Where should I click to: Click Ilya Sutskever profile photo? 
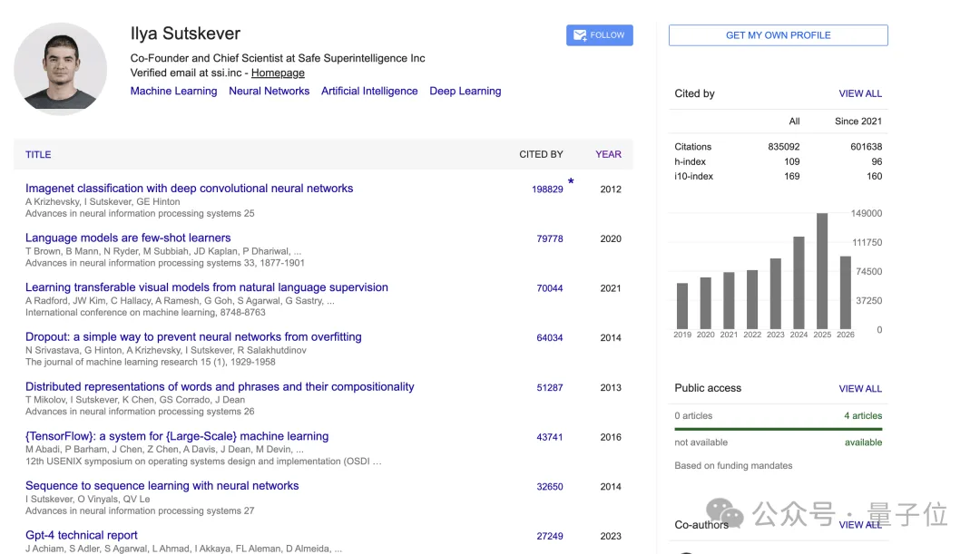point(61,69)
